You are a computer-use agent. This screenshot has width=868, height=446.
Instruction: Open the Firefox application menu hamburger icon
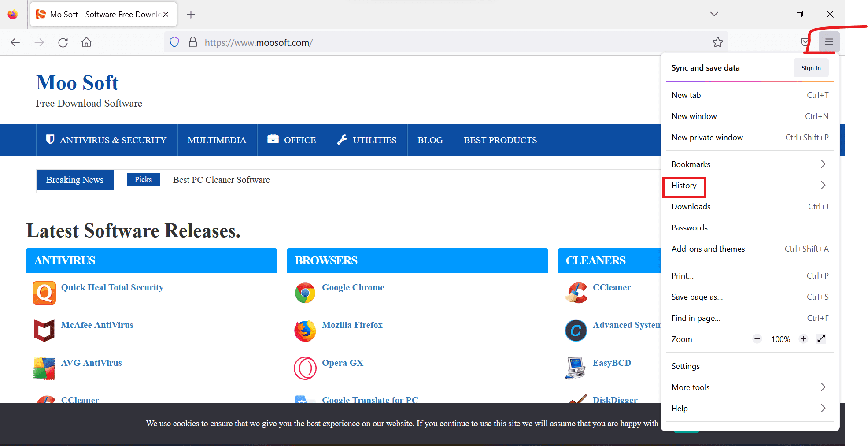tap(829, 42)
